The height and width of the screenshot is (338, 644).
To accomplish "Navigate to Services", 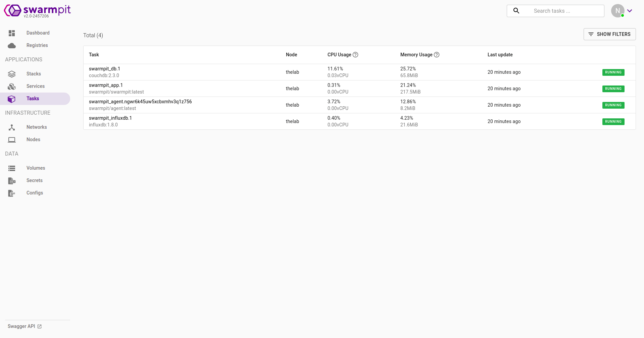I will (x=35, y=86).
